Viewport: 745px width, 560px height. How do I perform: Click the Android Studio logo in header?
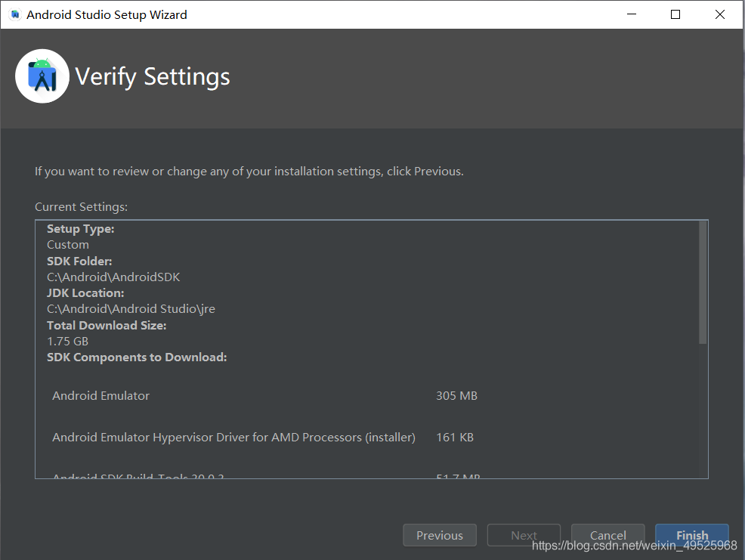pos(42,76)
